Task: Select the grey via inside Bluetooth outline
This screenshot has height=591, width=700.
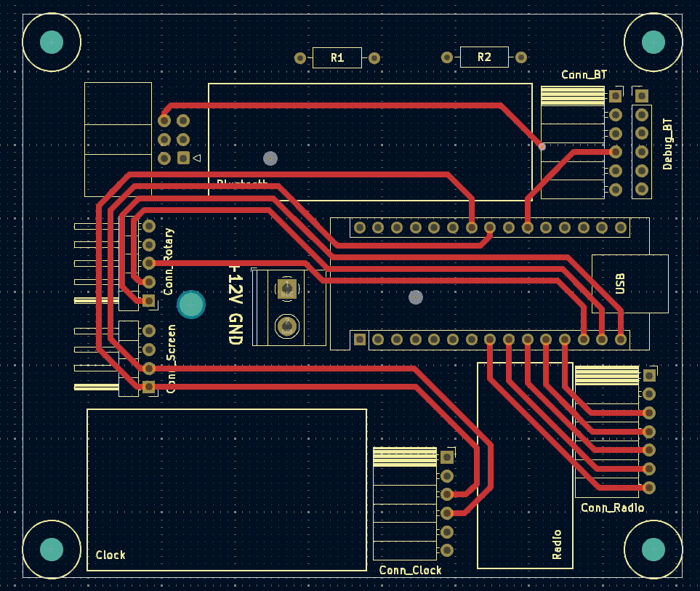Action: tap(270, 158)
